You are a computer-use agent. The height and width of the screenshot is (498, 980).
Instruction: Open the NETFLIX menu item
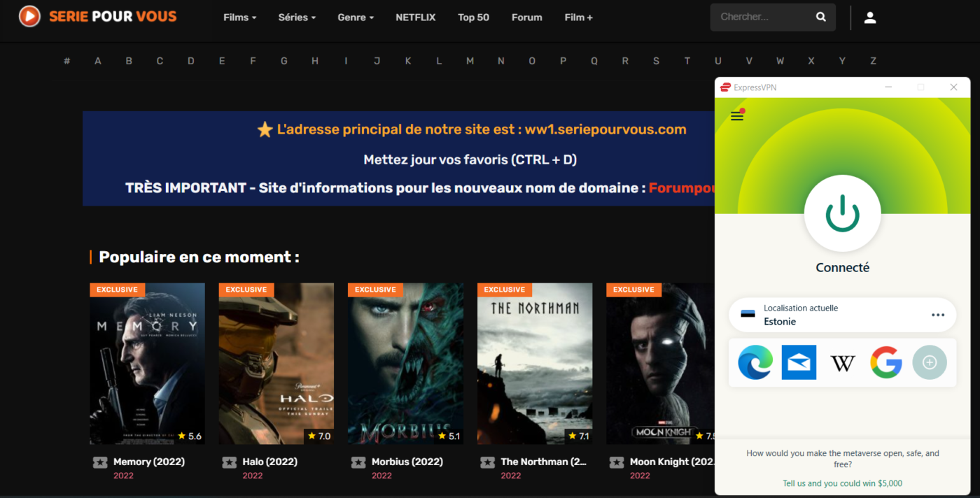coord(416,17)
